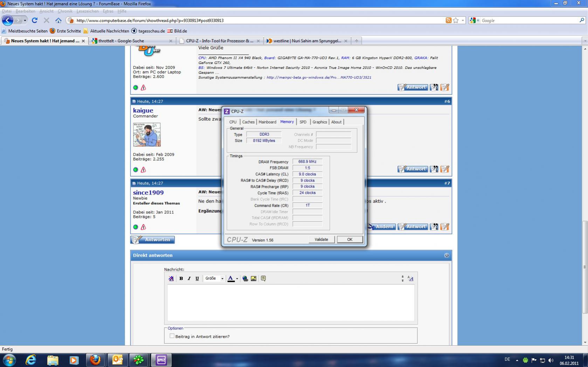Switch to the 'throttelt - Google-Suche' tab
The image size is (588, 367).
click(x=132, y=41)
